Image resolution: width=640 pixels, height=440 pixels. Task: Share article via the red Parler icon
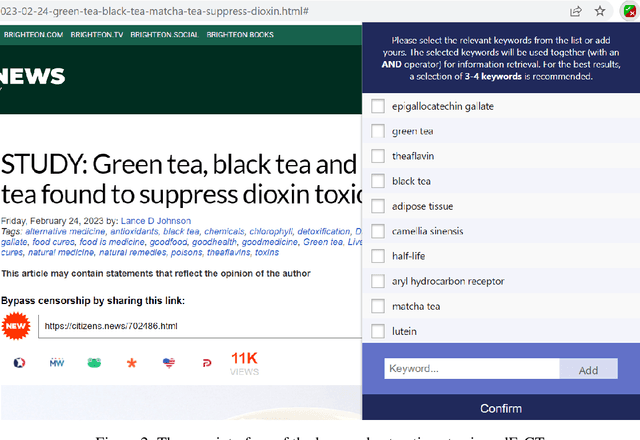(x=206, y=362)
